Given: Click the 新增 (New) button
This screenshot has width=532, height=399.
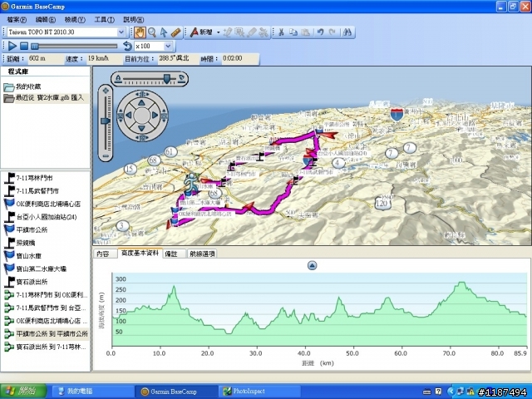Looking at the screenshot, I should (201, 32).
